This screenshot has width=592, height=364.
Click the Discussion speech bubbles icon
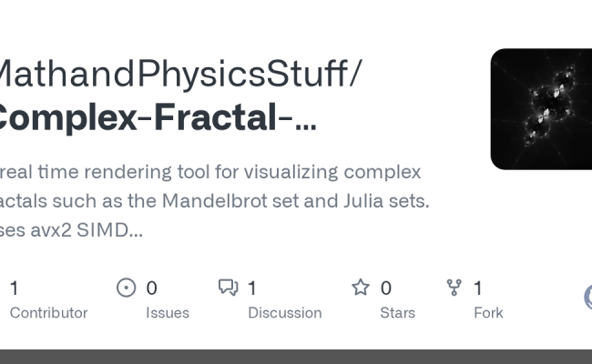pos(229,287)
